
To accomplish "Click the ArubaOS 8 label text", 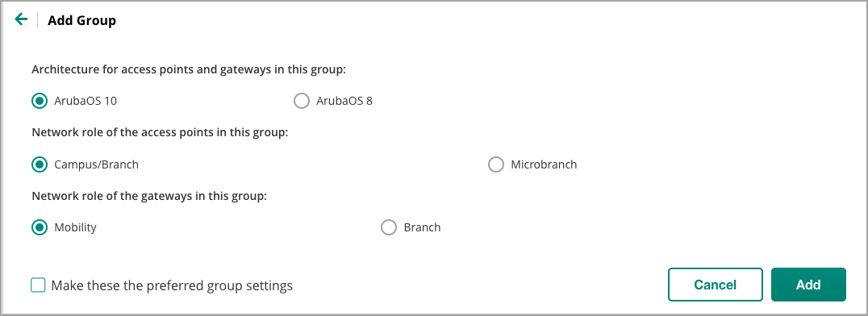I will tap(344, 102).
